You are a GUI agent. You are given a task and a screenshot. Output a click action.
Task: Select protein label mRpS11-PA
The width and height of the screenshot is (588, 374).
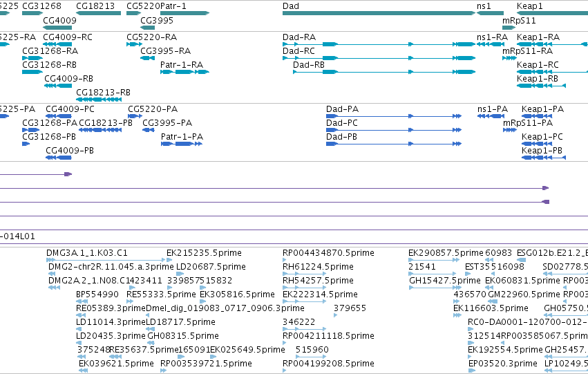click(528, 123)
